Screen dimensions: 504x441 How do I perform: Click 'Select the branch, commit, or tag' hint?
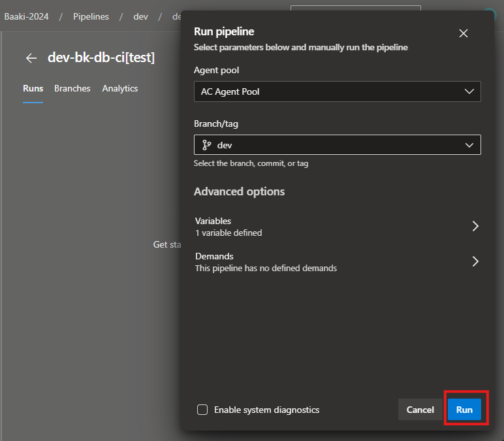coord(251,163)
